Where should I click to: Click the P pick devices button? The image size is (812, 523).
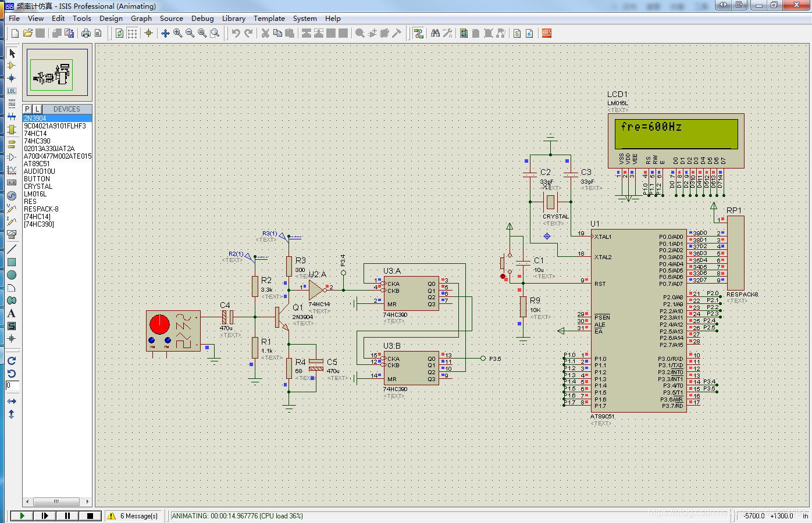coord(27,109)
